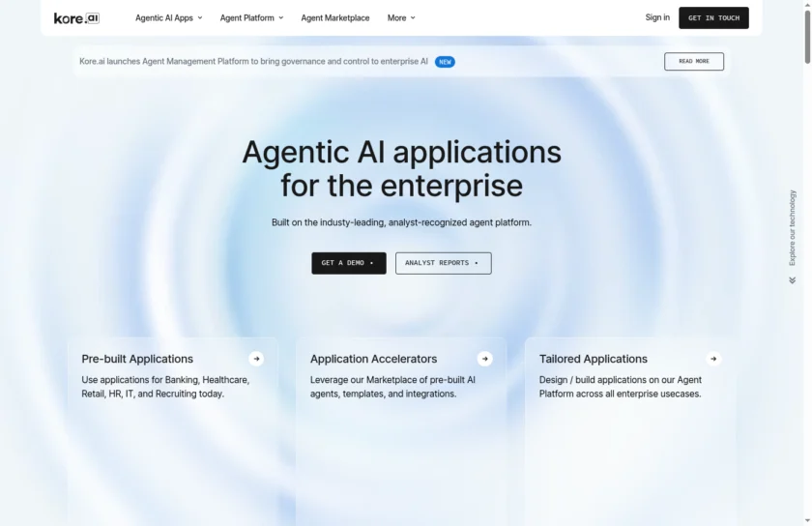Click Sign in link
Screen dimensions: 812x526
coord(657,17)
